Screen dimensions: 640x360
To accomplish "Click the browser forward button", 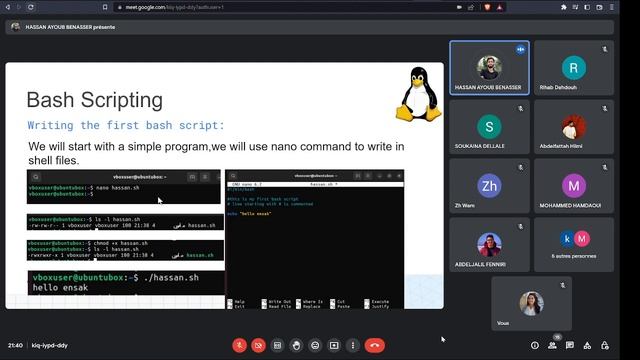I will coord(19,7).
